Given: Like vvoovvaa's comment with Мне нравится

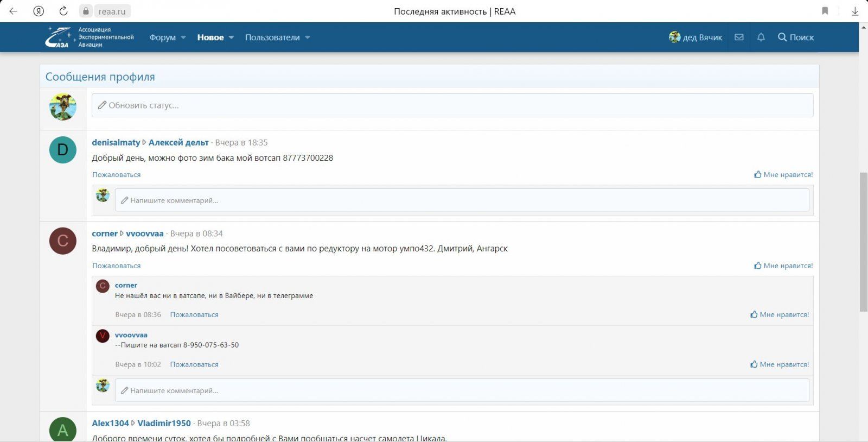Looking at the screenshot, I should [x=780, y=364].
